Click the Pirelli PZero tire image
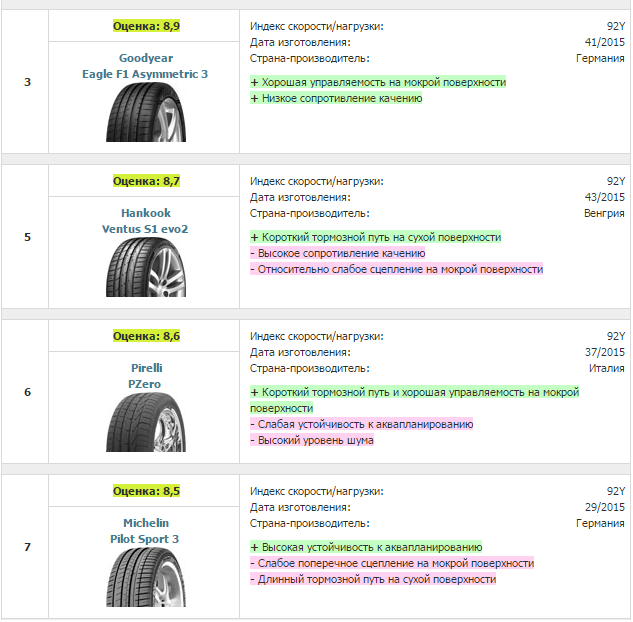Image resolution: width=633 pixels, height=622 pixels. tap(146, 422)
